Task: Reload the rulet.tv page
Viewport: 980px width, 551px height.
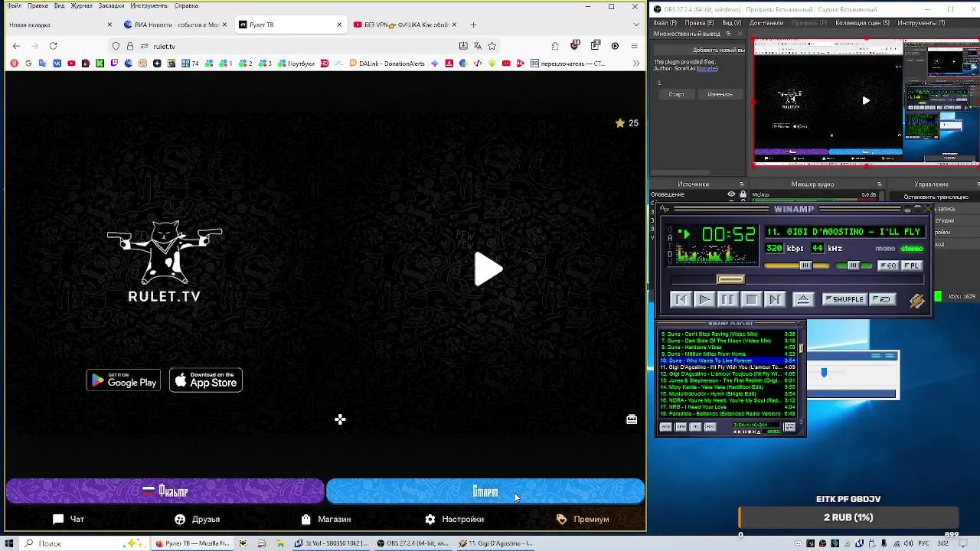Action: [53, 46]
